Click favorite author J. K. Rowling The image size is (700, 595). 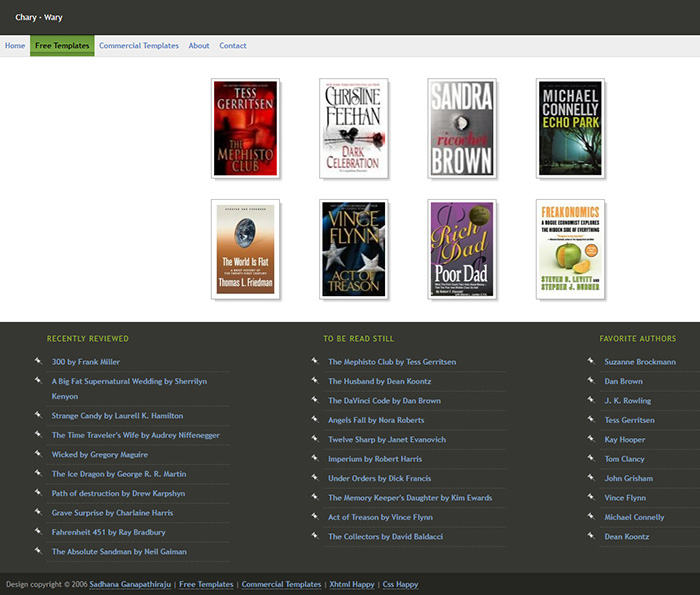tap(628, 401)
